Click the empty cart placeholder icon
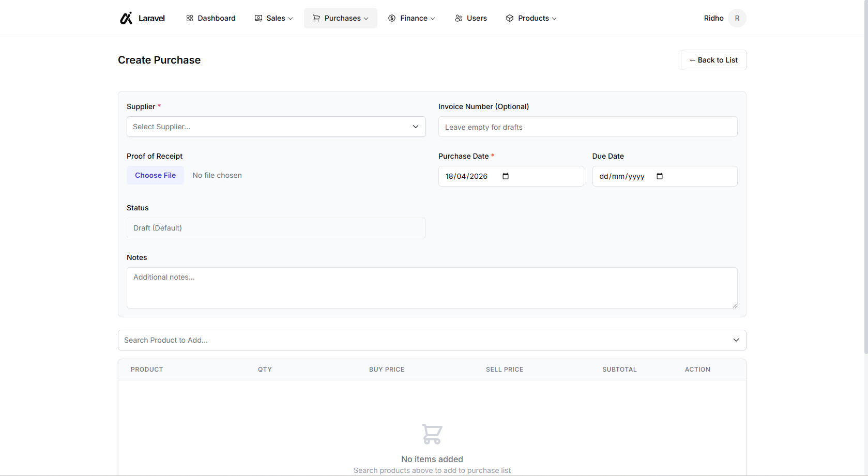This screenshot has height=476, width=868. [432, 434]
